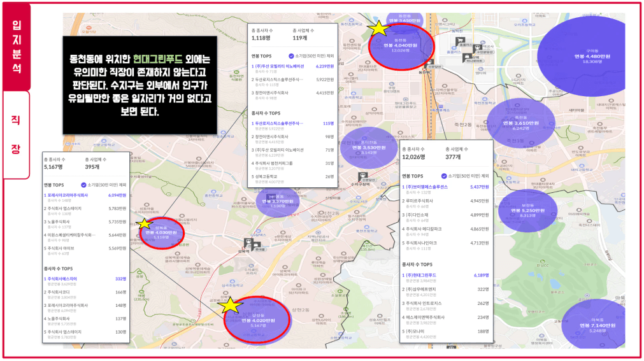This screenshot has height=361, width=644.
Task: Select the 상현동 연봉 4,020만원 bubble
Action: click(x=257, y=320)
